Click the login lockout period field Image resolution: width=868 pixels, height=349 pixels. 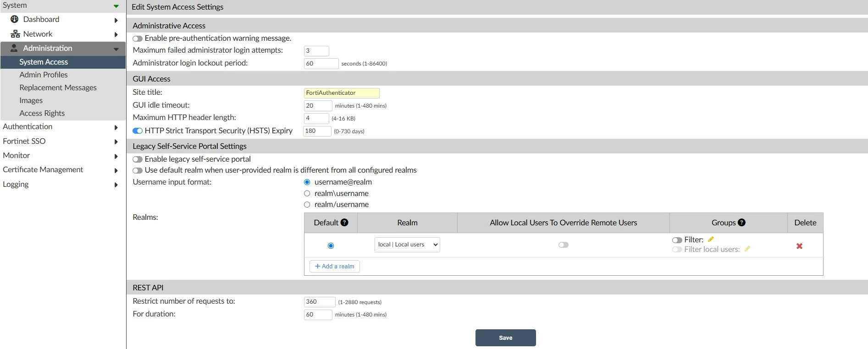[x=321, y=64]
